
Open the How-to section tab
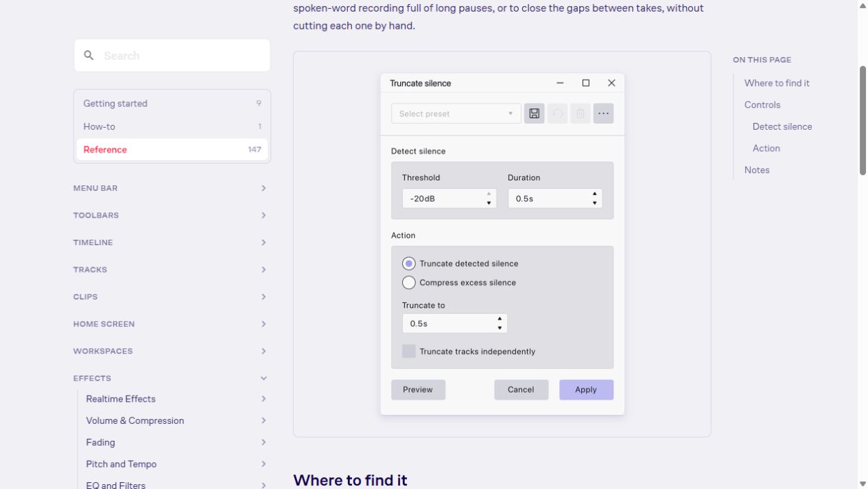point(172,126)
